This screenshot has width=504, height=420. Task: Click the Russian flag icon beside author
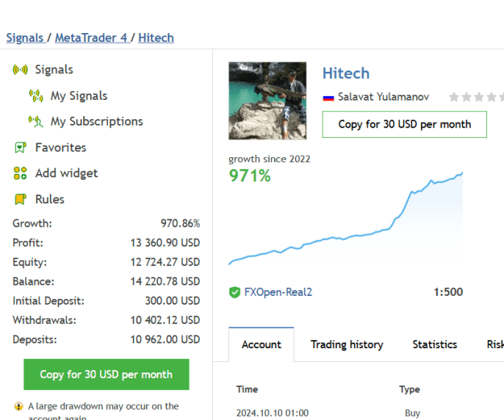tap(328, 98)
